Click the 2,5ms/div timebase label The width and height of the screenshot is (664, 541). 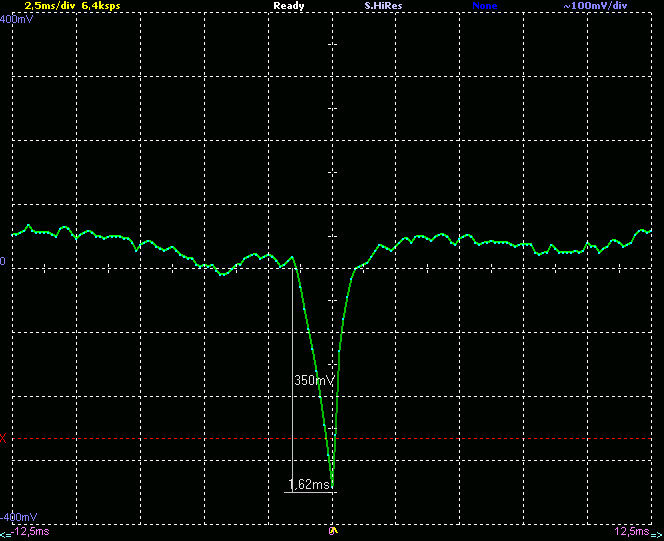click(x=49, y=6)
